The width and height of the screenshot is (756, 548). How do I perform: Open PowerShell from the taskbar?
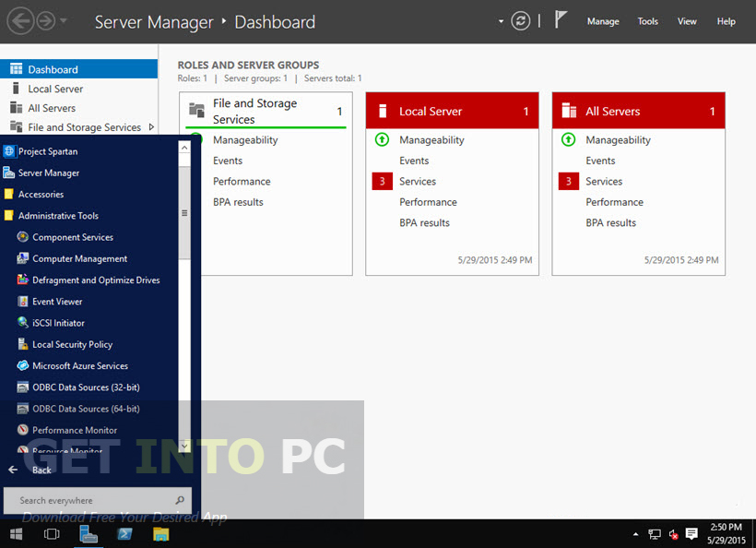coord(125,534)
